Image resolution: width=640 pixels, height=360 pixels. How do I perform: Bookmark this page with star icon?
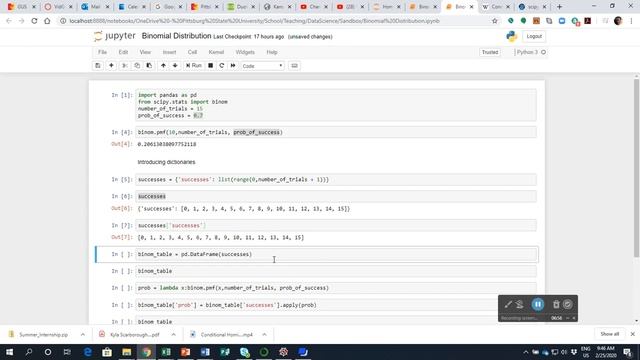(495, 21)
